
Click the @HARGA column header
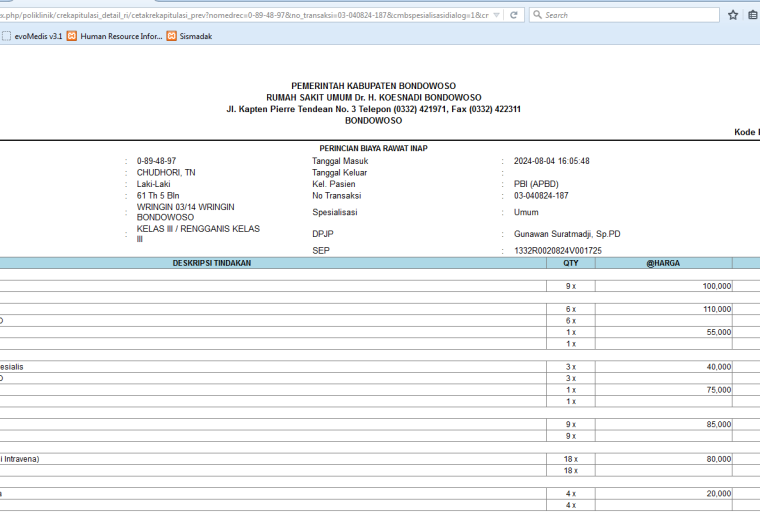663,263
